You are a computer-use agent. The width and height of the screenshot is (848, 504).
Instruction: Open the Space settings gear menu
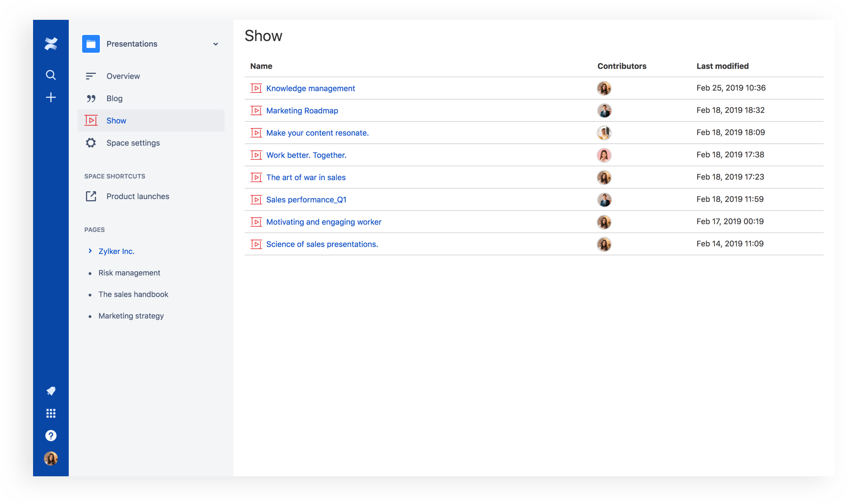[91, 142]
